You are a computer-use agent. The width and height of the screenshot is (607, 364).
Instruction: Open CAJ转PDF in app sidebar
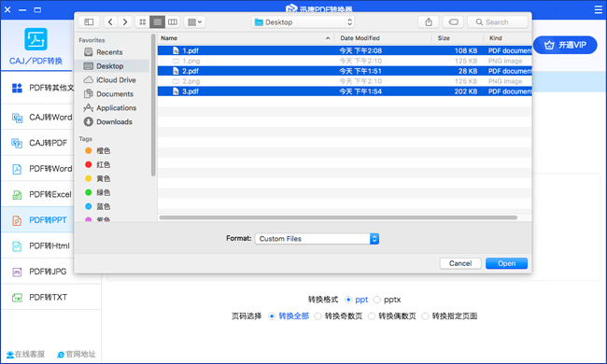[x=37, y=143]
